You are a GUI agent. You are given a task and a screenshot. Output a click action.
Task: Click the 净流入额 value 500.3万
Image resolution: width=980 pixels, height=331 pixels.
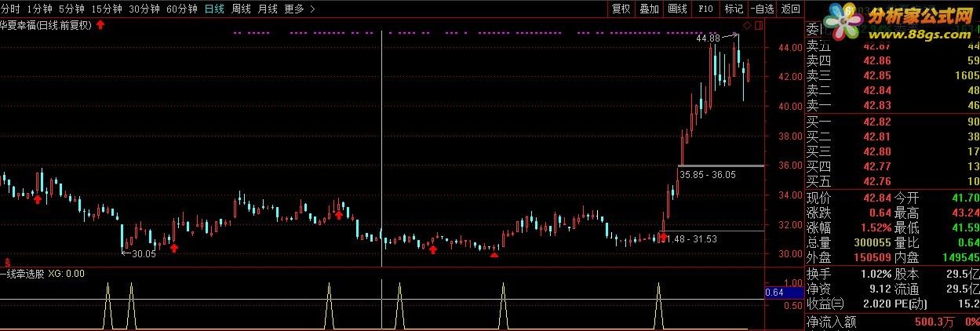933,321
